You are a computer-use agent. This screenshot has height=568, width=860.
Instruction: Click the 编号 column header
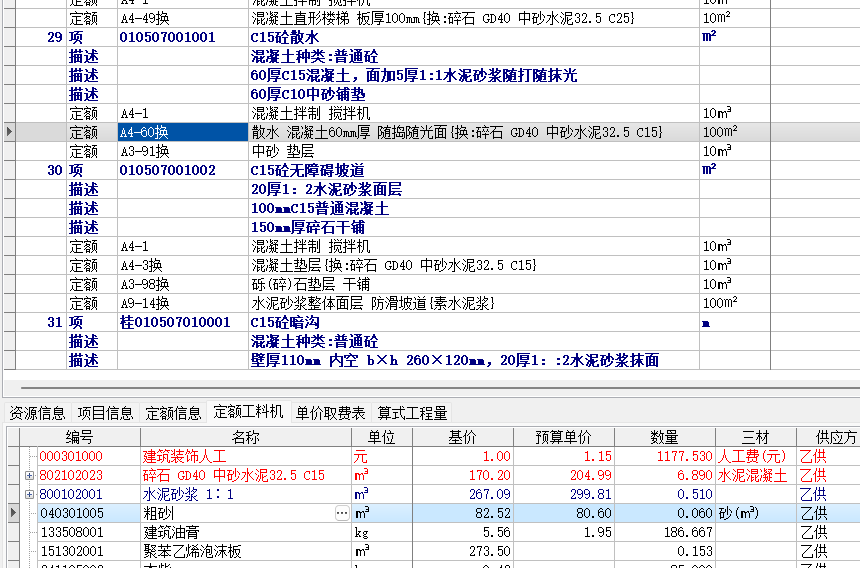pos(80,437)
